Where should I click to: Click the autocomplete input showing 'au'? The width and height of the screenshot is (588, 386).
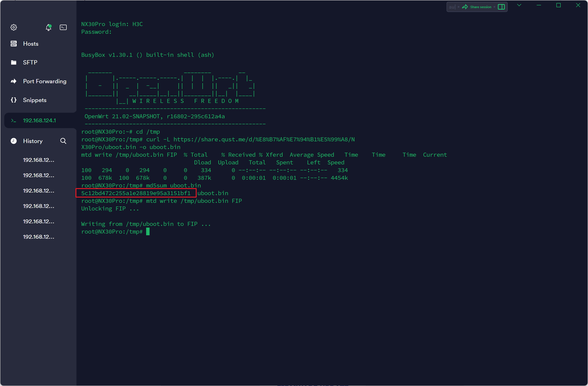pyautogui.click(x=452, y=7)
